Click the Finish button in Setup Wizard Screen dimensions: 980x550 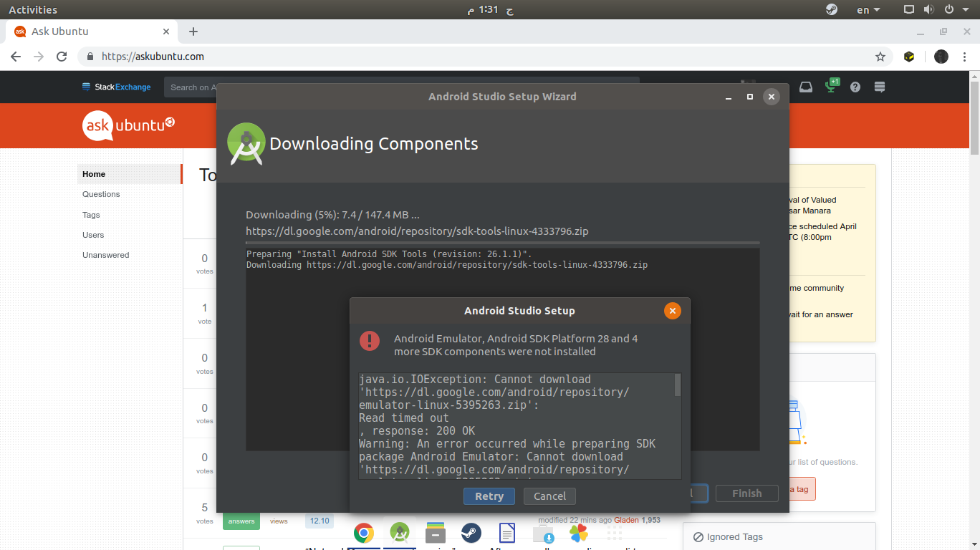(x=746, y=493)
